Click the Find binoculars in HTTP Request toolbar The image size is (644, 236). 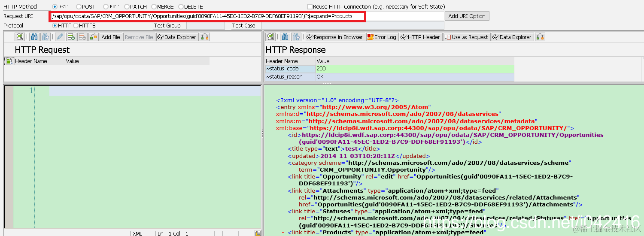35,37
